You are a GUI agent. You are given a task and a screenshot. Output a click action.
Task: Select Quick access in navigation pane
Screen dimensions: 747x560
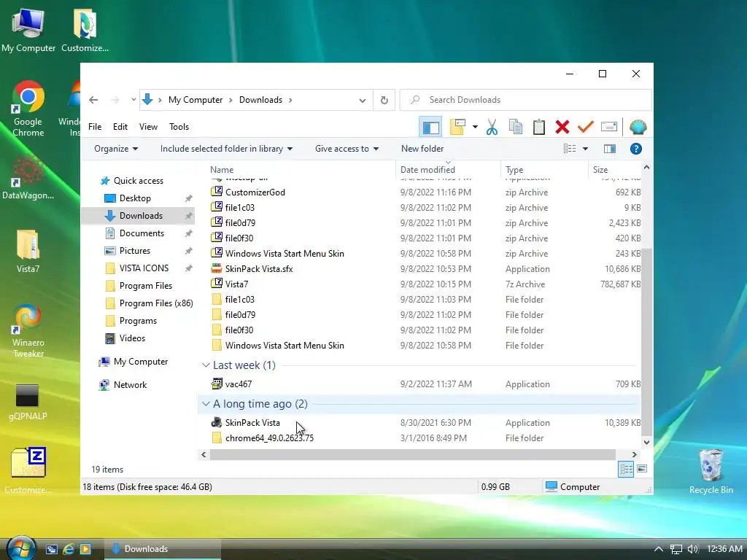tap(138, 181)
